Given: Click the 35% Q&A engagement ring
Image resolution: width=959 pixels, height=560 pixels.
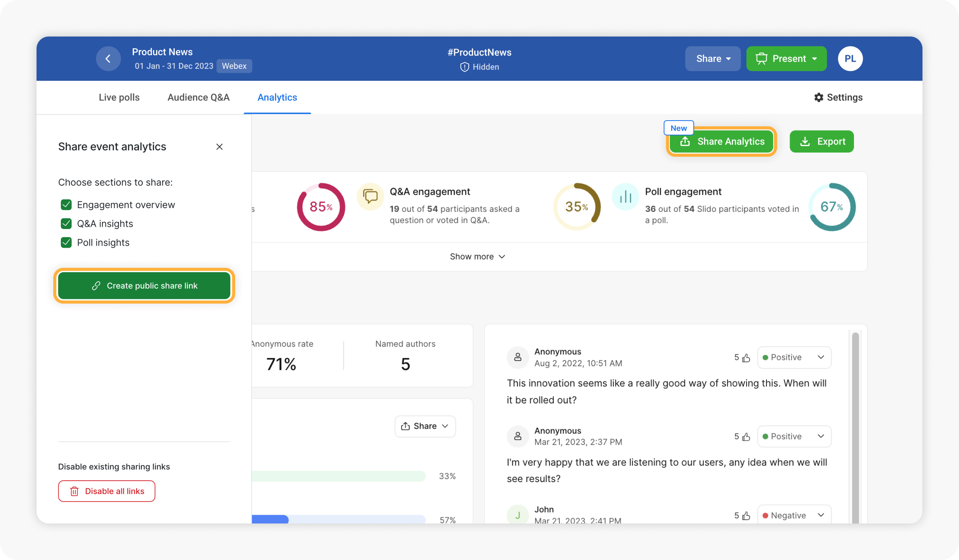Looking at the screenshot, I should [577, 207].
